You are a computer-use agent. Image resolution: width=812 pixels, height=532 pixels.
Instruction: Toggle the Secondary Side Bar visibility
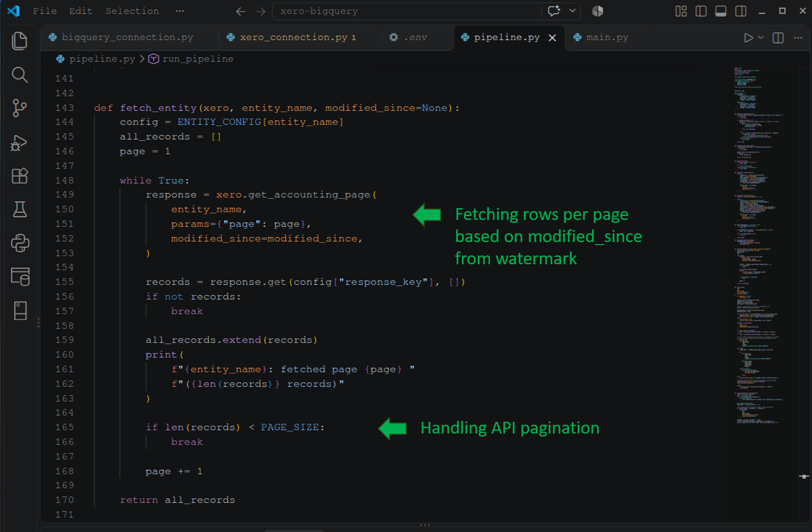coord(741,11)
